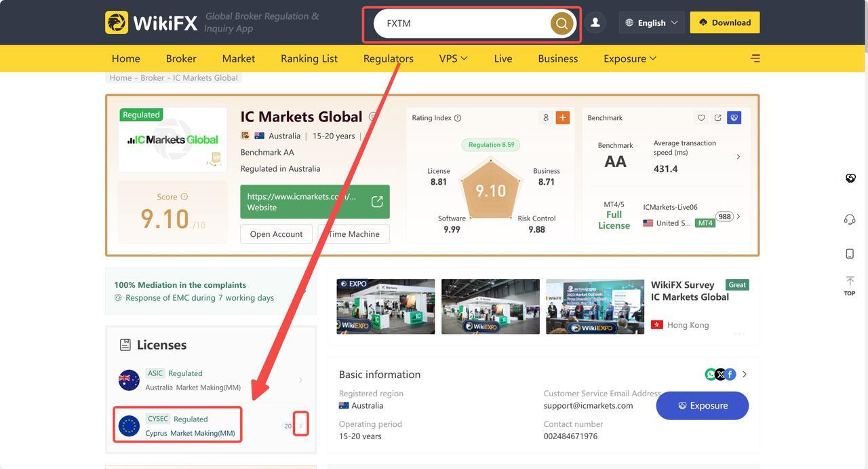Screen dimensions: 868x469
Task: Favorite the broker with the heart icon
Action: coord(701,118)
